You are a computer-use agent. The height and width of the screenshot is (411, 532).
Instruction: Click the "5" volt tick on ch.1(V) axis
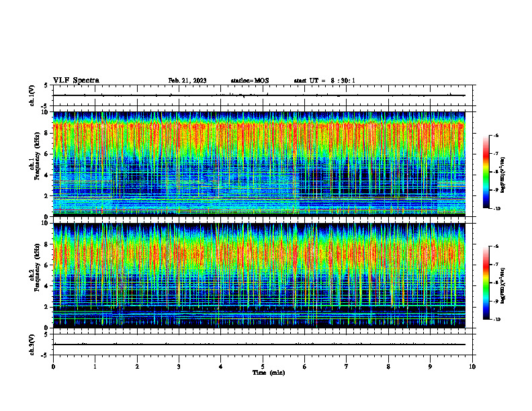(x=46, y=85)
